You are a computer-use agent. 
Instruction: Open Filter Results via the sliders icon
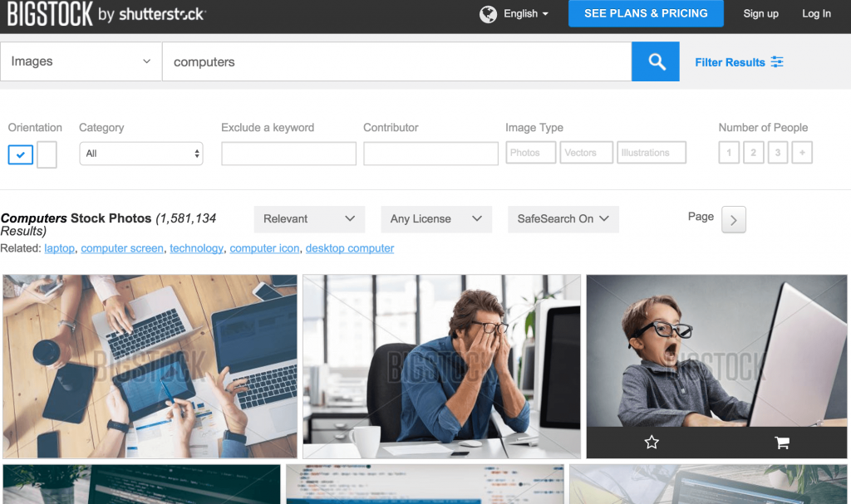point(738,61)
